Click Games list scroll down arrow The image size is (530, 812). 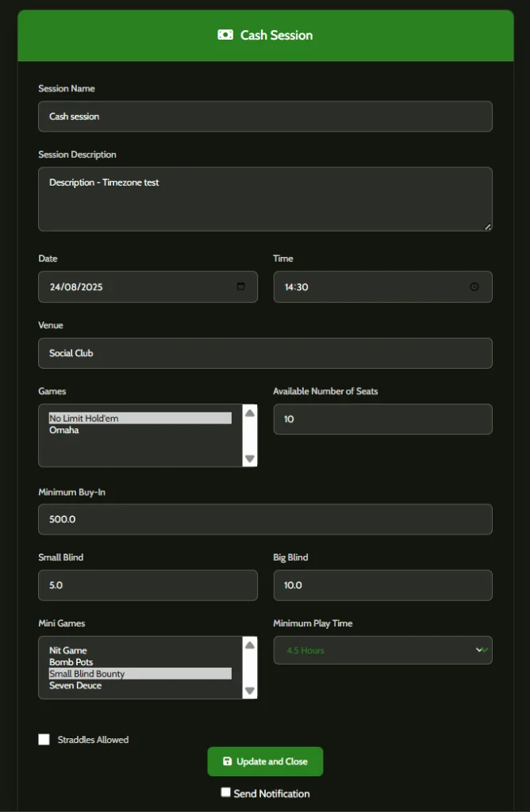[x=250, y=458]
